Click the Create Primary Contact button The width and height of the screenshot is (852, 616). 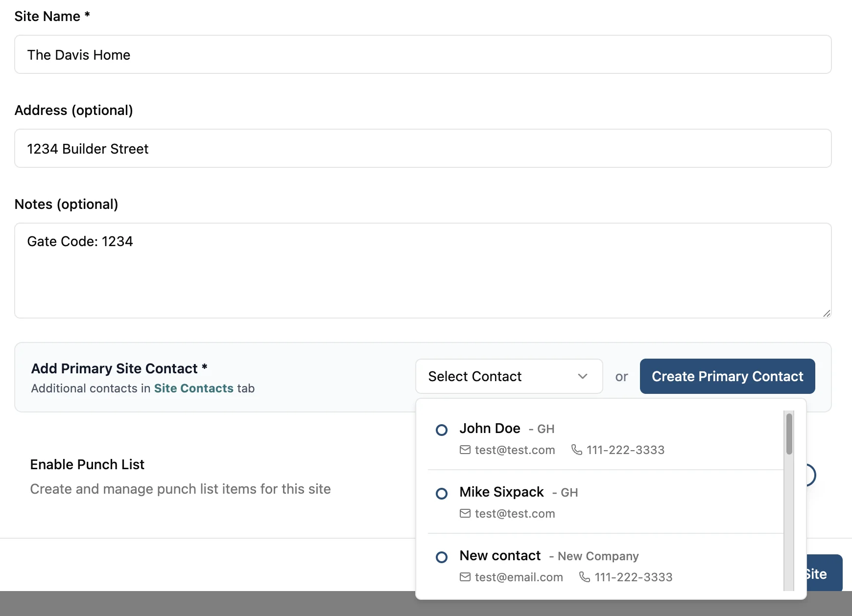tap(727, 376)
